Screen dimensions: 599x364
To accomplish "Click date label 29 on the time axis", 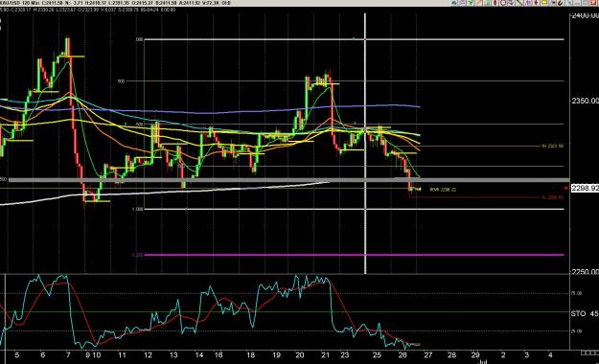I will pos(475,355).
